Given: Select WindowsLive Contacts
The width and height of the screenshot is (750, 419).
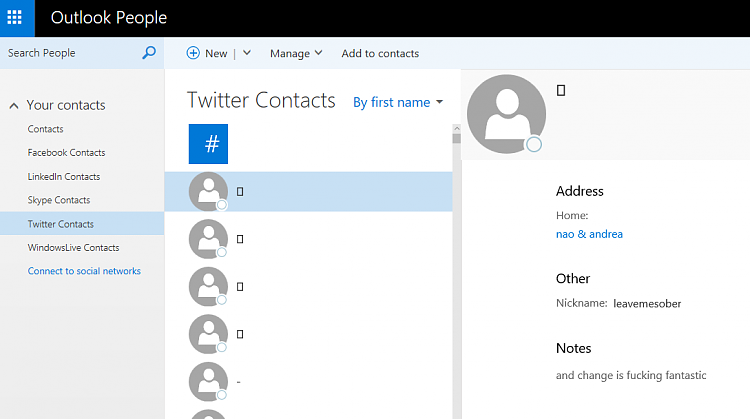Looking at the screenshot, I should (73, 248).
